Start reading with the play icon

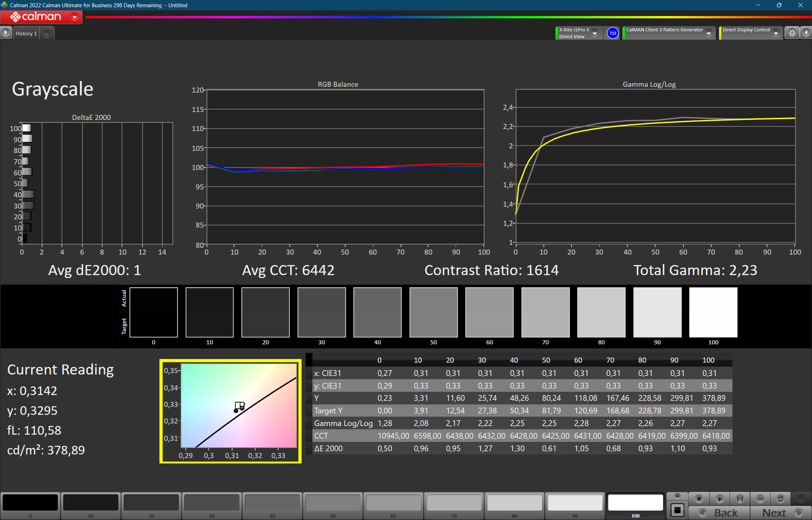click(x=719, y=499)
